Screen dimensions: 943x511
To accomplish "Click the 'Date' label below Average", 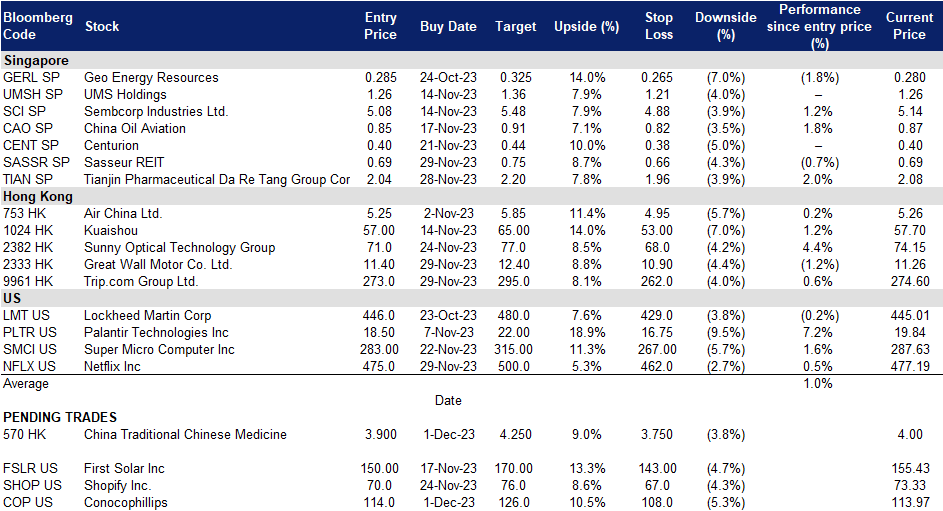I will 448,400.
